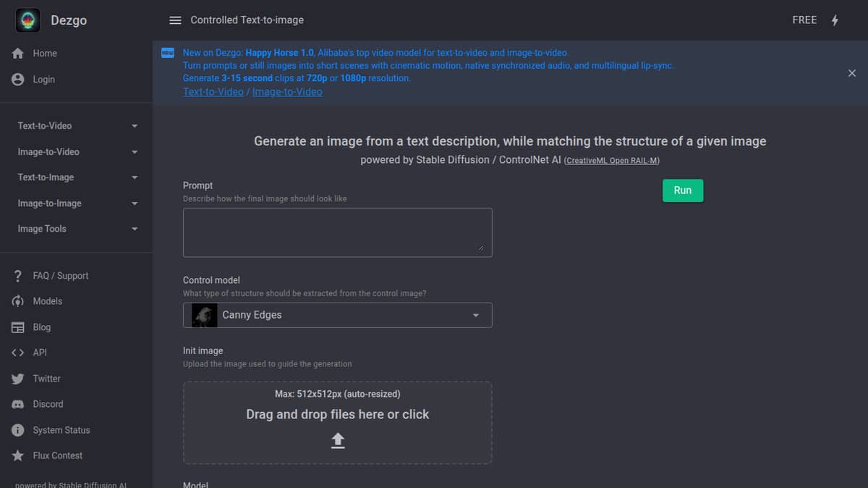Image resolution: width=868 pixels, height=488 pixels.
Task: Open FAQ / Support page
Action: pyautogui.click(x=61, y=276)
